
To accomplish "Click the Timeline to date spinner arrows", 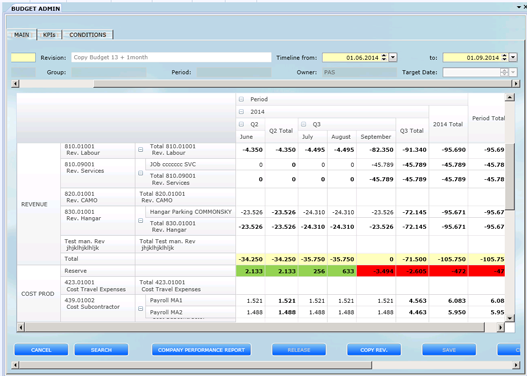I will coord(504,57).
